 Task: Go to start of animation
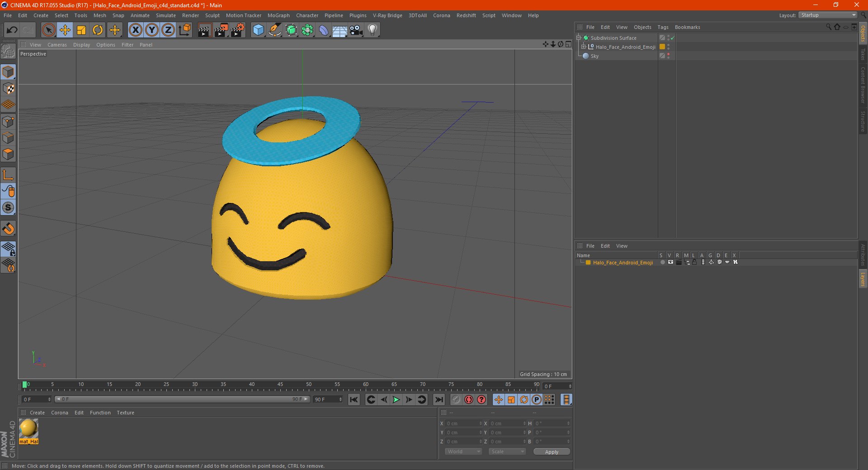[354, 399]
